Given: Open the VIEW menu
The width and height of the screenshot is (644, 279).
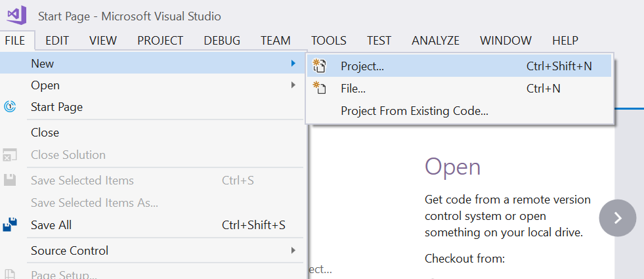Looking at the screenshot, I should (103, 40).
